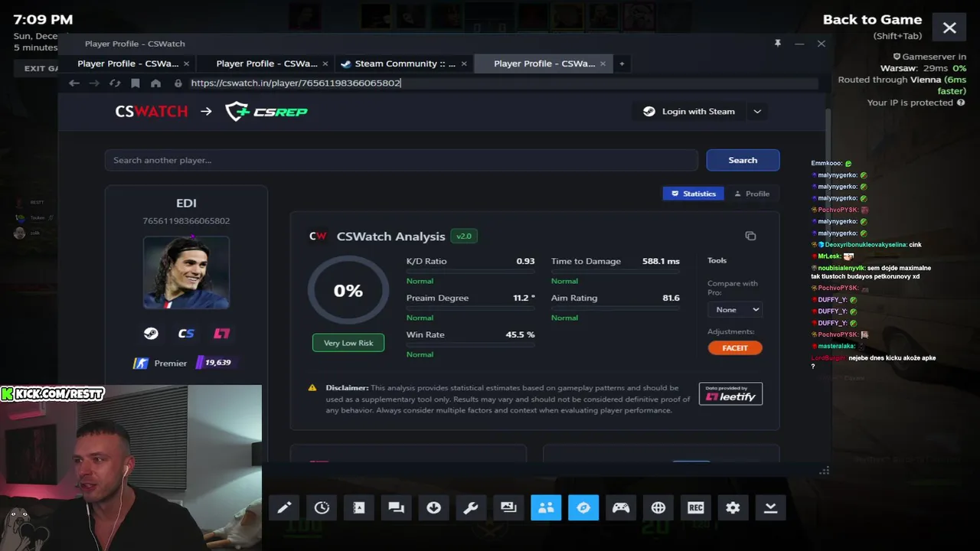
Task: Click the Aim Rating progress bar
Action: (615, 308)
